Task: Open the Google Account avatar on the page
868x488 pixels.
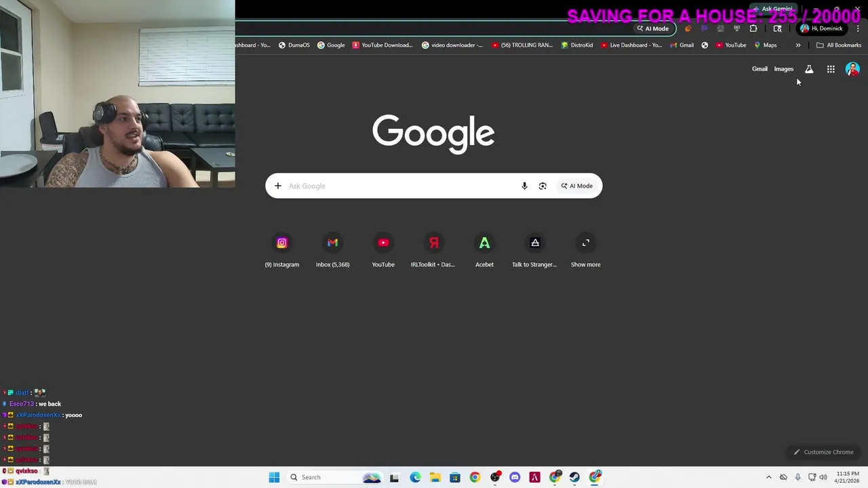Action: pyautogui.click(x=852, y=69)
